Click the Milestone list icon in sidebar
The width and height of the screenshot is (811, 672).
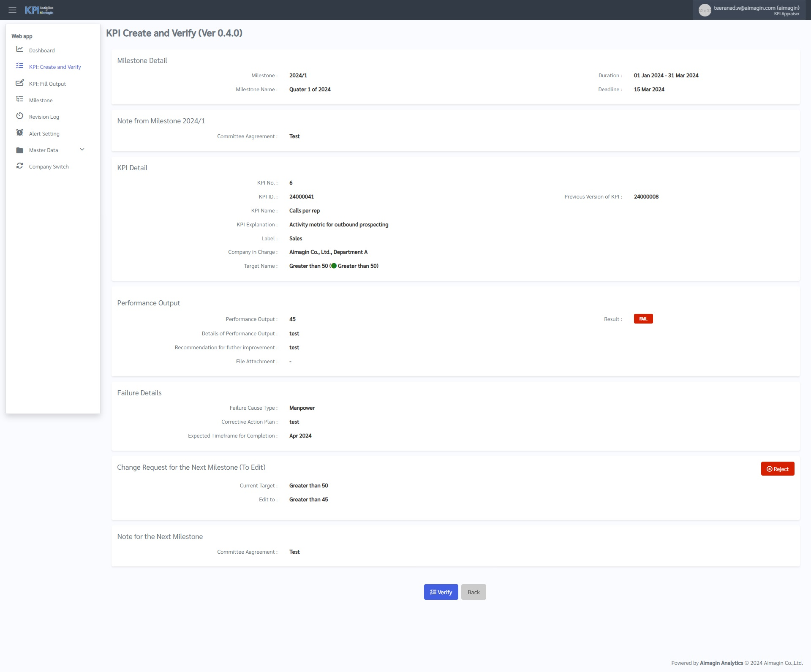[x=19, y=99]
